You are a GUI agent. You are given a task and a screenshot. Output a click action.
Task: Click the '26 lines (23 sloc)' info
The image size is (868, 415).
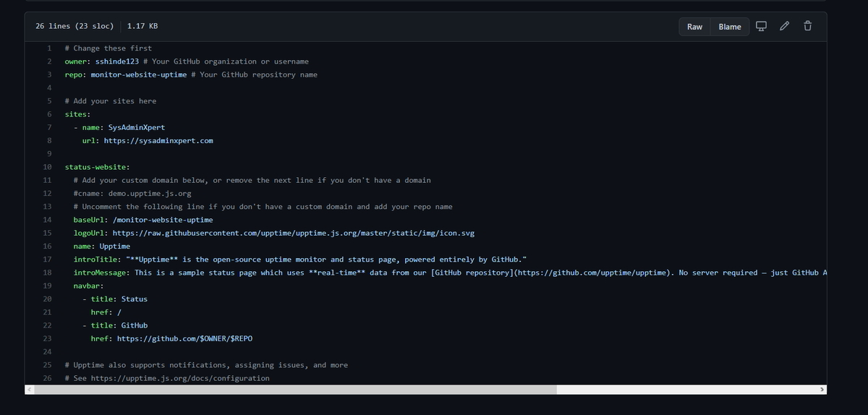pyautogui.click(x=75, y=26)
